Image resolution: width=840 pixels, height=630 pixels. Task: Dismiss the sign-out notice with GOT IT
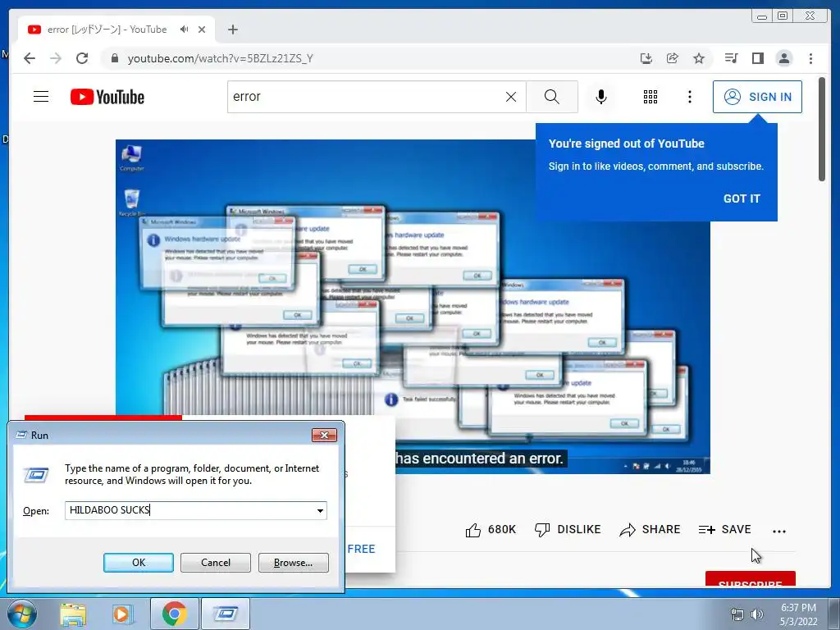[x=742, y=199]
